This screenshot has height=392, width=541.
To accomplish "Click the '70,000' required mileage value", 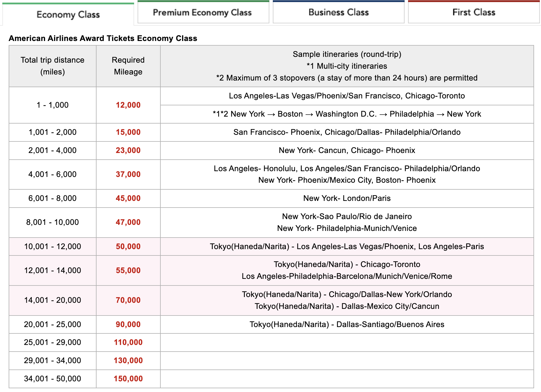I will [128, 300].
